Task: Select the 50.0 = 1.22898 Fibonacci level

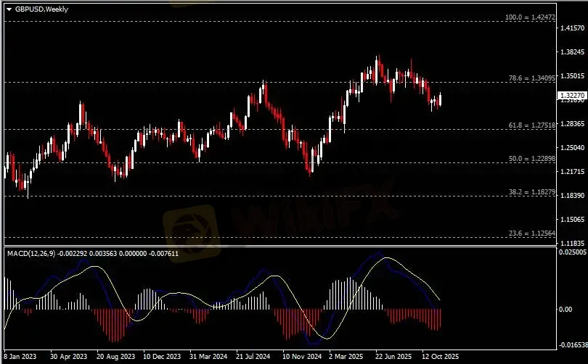Action: (x=531, y=158)
